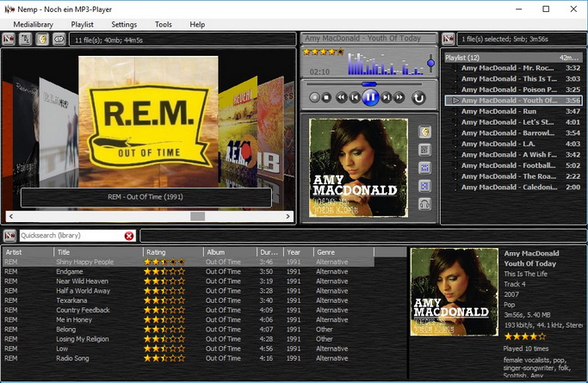This screenshot has width=588, height=383.
Task: Toggle the coverflow browse mode button
Action: coord(41,39)
